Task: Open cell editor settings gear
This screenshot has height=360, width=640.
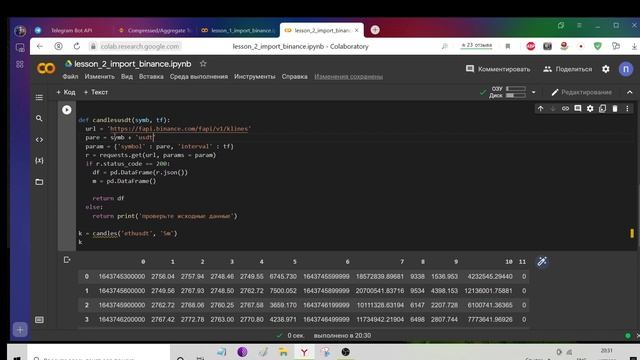Action: coord(590,109)
